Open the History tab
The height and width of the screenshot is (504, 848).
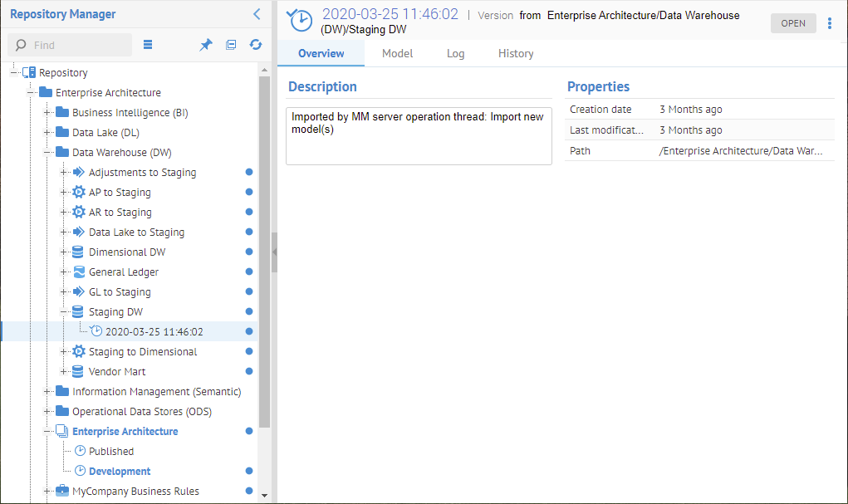[x=516, y=53]
